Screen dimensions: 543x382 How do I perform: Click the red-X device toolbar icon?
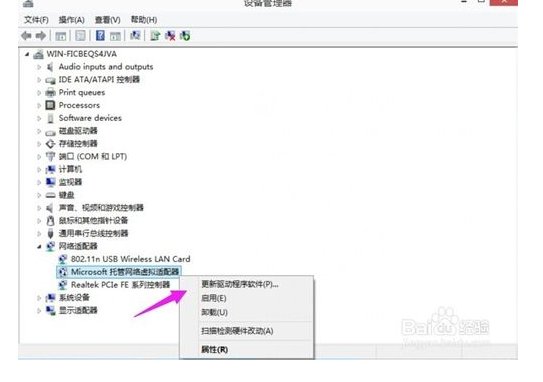(x=170, y=35)
